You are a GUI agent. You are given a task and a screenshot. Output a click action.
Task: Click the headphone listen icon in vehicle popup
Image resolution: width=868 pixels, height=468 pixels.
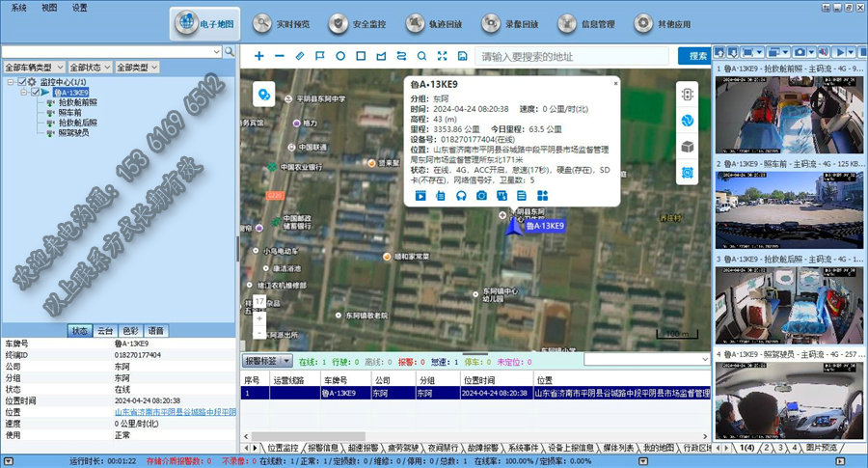461,196
